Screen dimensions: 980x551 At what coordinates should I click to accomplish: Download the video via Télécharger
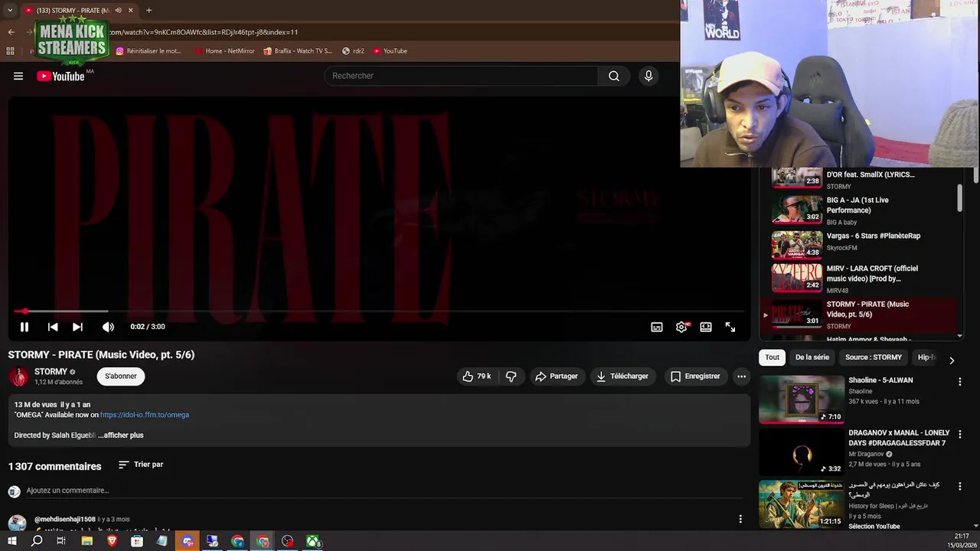(x=622, y=377)
